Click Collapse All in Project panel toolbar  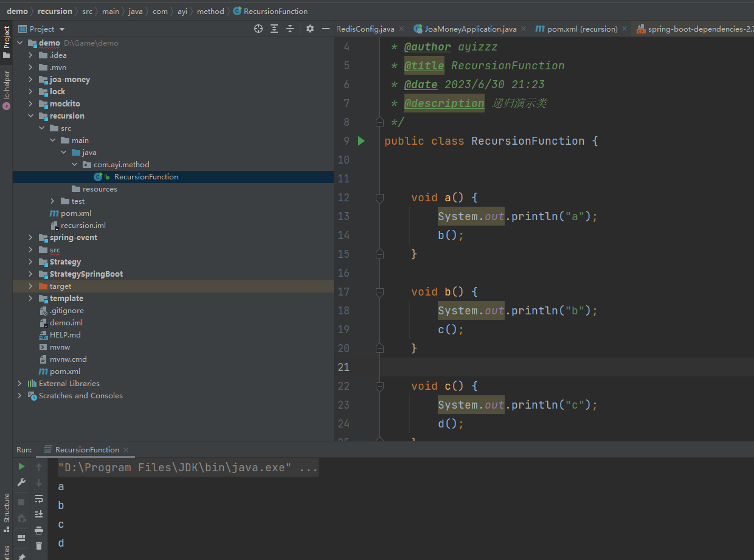(x=290, y=29)
